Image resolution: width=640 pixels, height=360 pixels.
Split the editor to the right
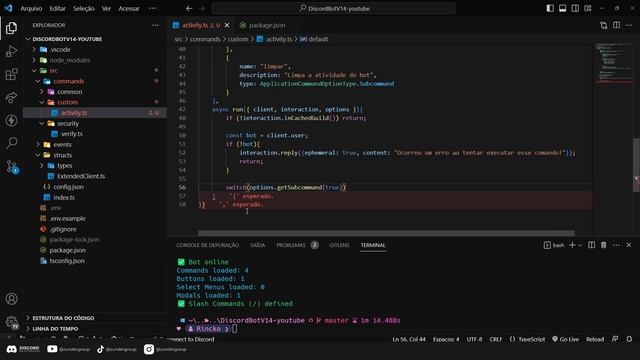[616, 25]
